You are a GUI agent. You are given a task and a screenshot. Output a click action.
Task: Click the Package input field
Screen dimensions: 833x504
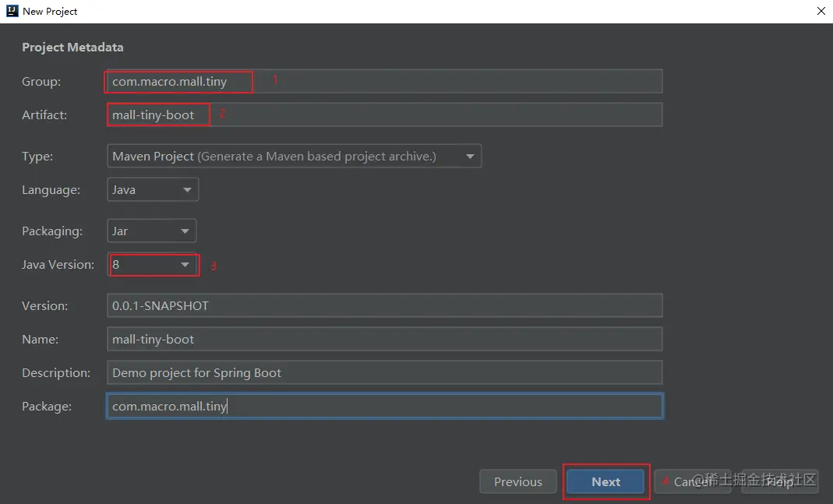click(385, 407)
